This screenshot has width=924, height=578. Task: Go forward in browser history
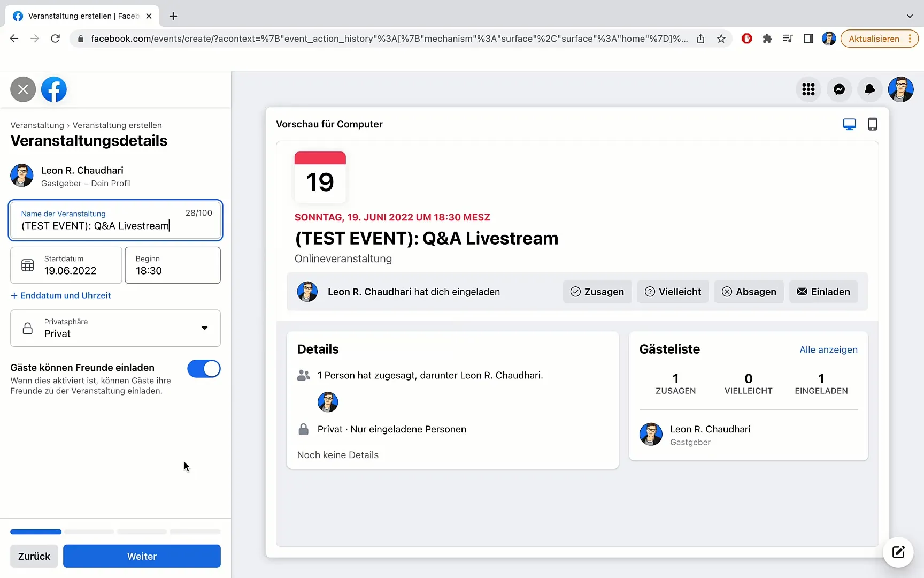pyautogui.click(x=35, y=39)
